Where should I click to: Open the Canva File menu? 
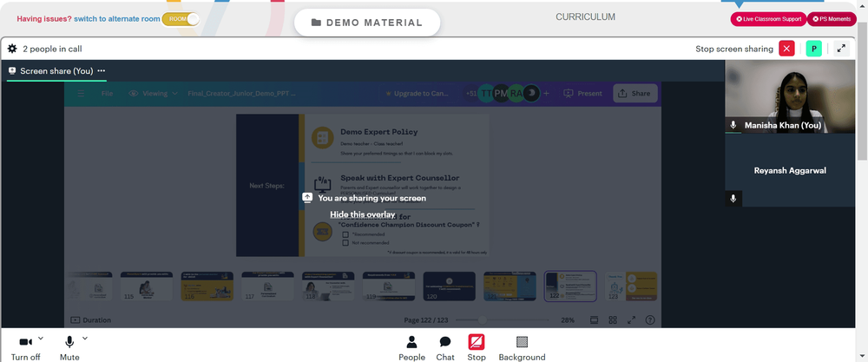click(x=107, y=94)
